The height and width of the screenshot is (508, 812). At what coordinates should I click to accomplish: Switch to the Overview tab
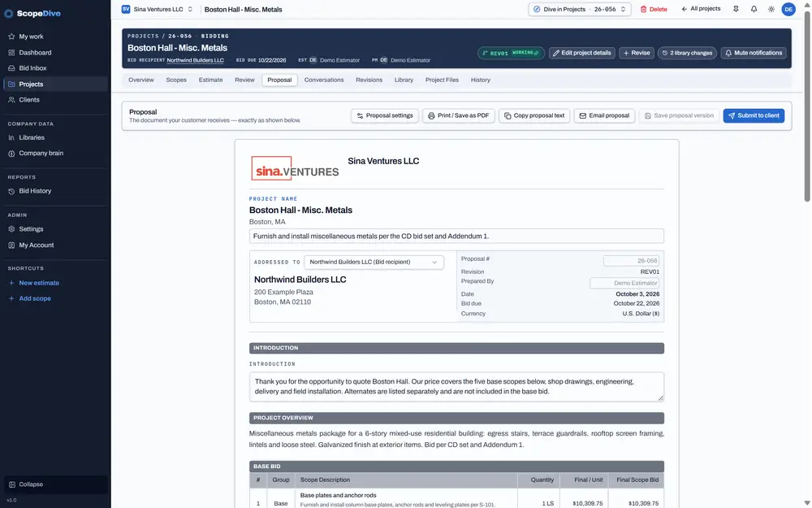[x=140, y=80]
